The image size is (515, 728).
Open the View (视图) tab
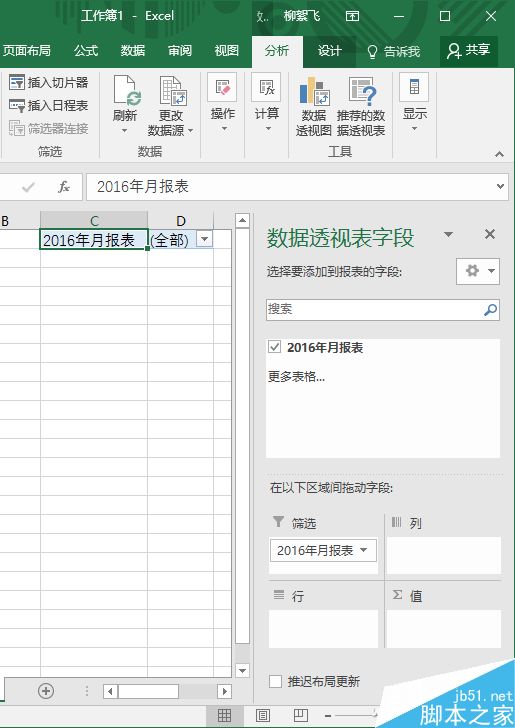coord(227,51)
